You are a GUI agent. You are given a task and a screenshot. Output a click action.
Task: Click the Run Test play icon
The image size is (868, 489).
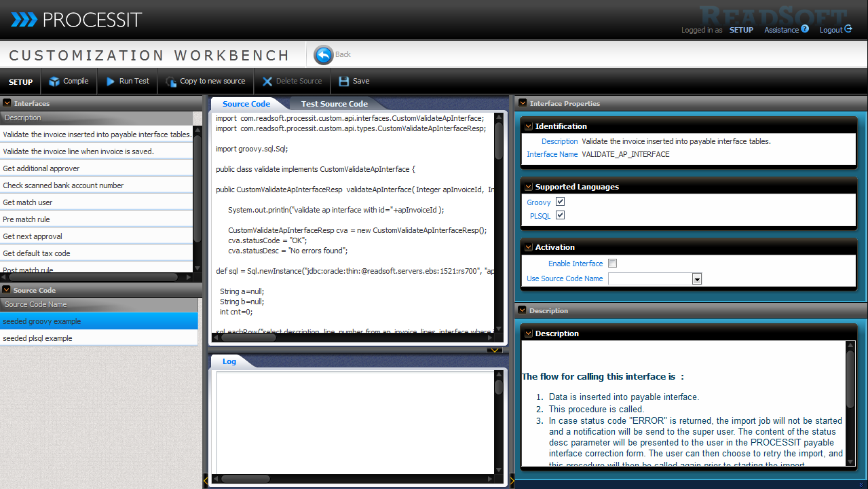tap(111, 81)
